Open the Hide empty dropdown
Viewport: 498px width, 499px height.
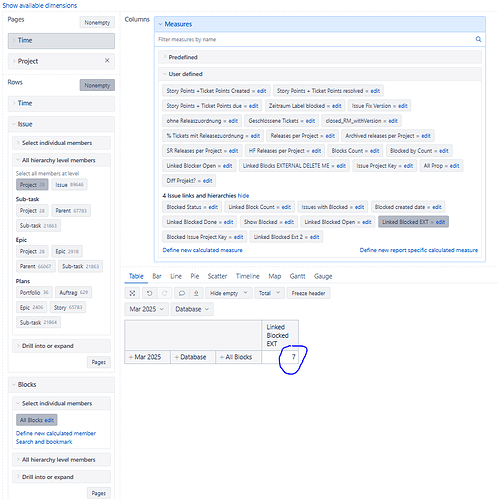coord(228,293)
